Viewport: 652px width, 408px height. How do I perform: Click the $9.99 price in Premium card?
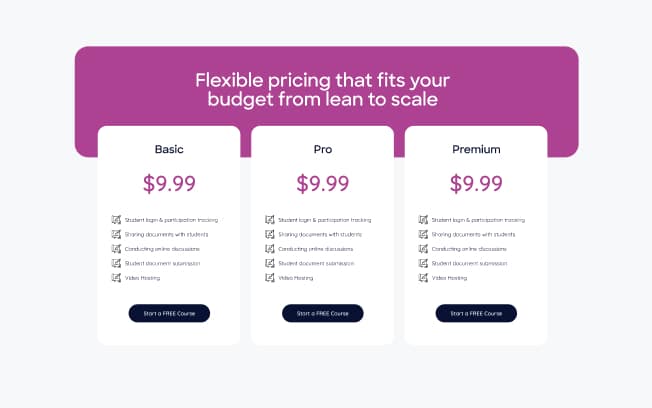[x=476, y=183]
